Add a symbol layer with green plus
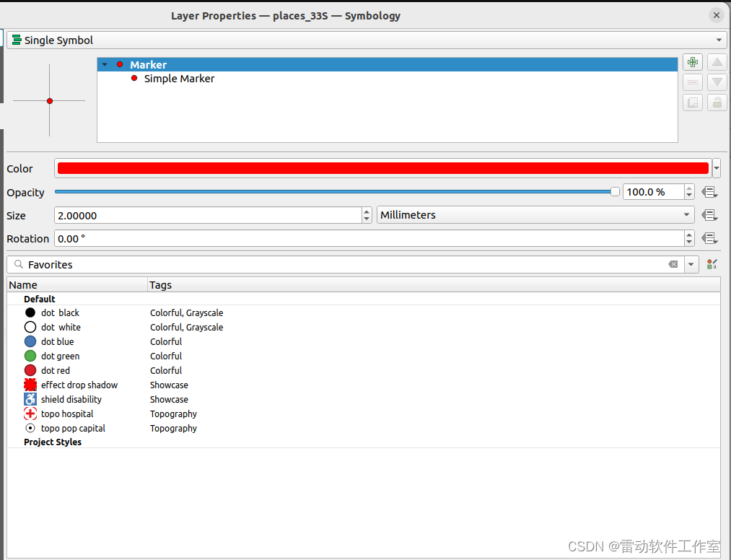Screen dimensions: 731x560 [692, 62]
